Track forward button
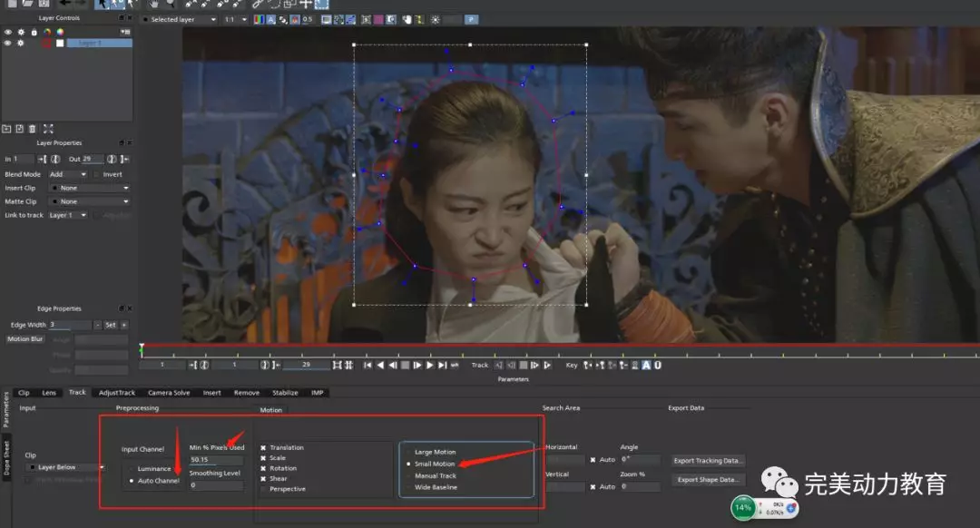980x528 pixels. pyautogui.click(x=547, y=365)
